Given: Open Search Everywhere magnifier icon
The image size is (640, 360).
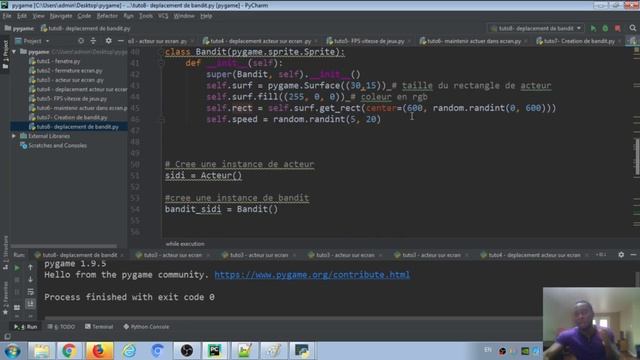Looking at the screenshot, I should pyautogui.click(x=633, y=28).
